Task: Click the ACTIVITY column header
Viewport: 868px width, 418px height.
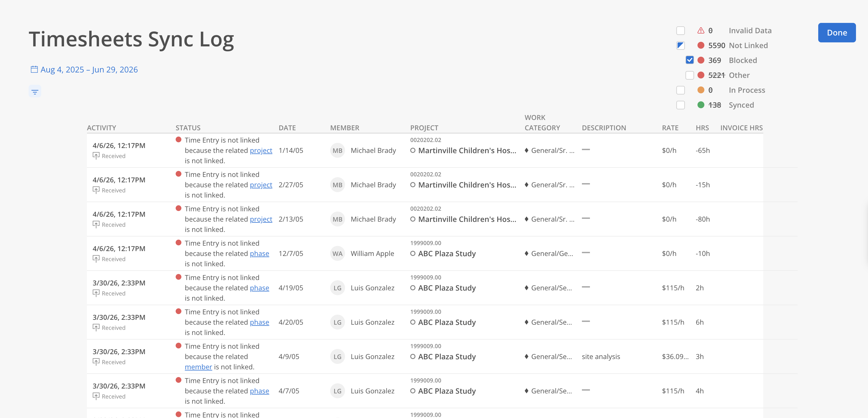Action: tap(102, 128)
